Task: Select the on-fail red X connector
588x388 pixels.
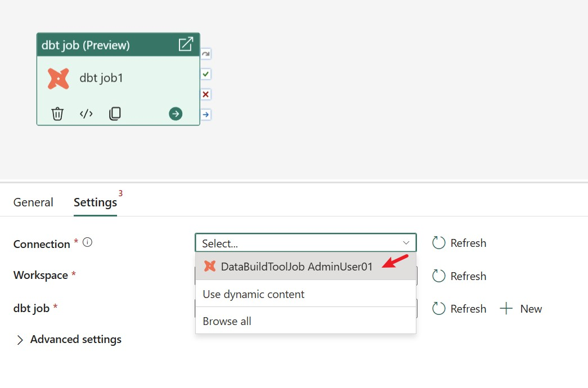Action: tap(205, 94)
